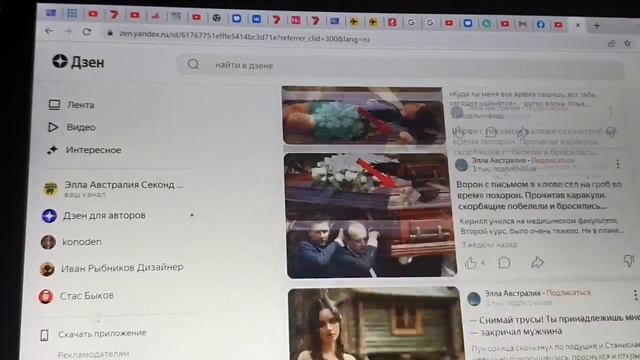Image resolution: width=640 pixels, height=360 pixels.
Task: Dislike the Ворон с письмом post
Action: (x=629, y=260)
